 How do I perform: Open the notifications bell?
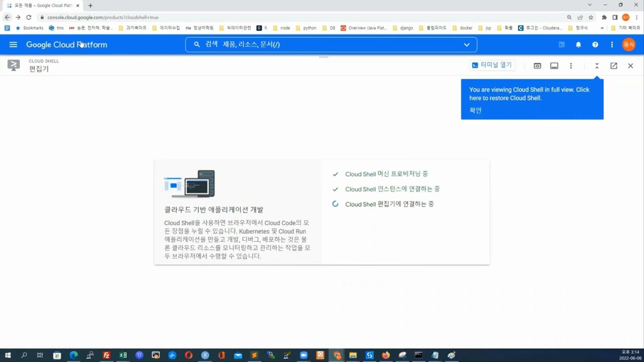coord(579,45)
